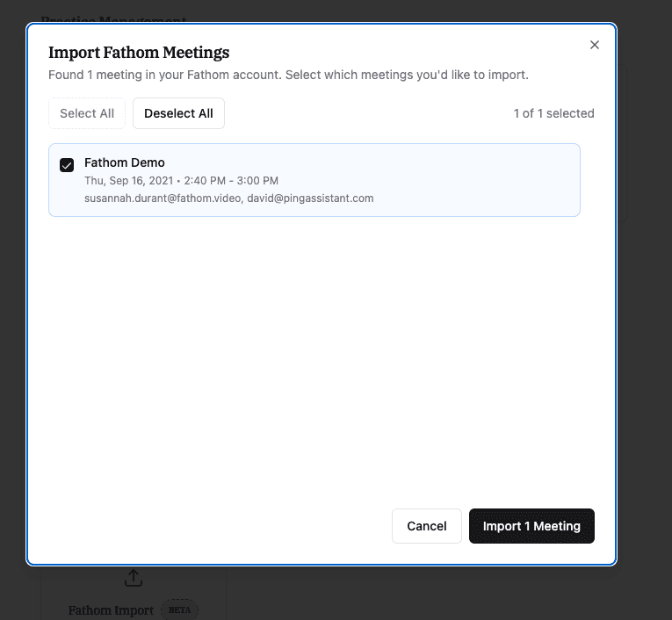Select the Fathom Demo meeting title
Screen dimensions: 672x620
[125, 162]
